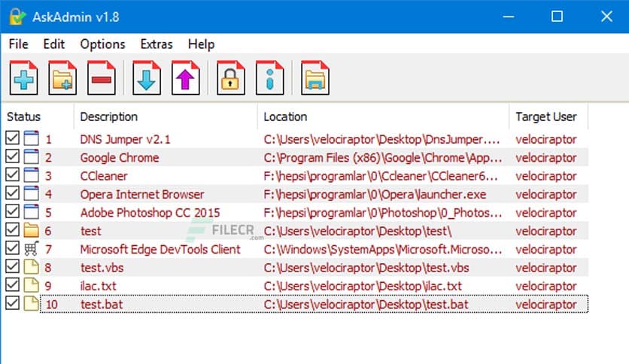Click the padlock Password icon
Screen dimensions: 629x364
point(231,77)
